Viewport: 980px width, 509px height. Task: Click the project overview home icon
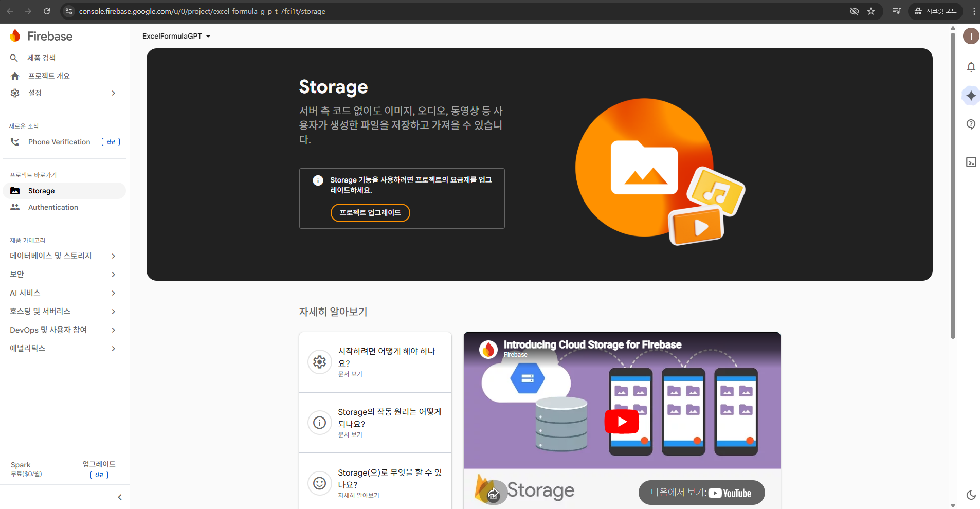point(15,76)
